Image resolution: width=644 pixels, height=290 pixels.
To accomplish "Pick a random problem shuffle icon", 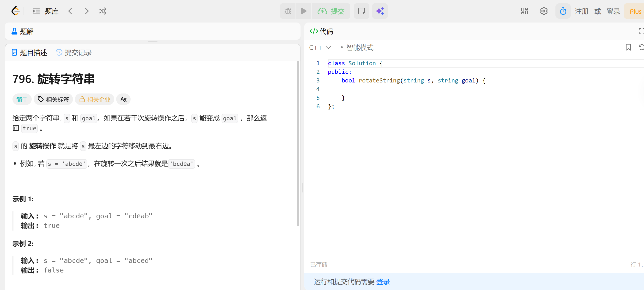I will click(102, 11).
